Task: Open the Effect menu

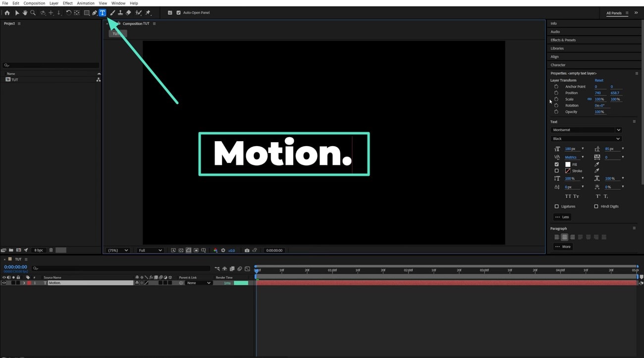Action: tap(68, 3)
